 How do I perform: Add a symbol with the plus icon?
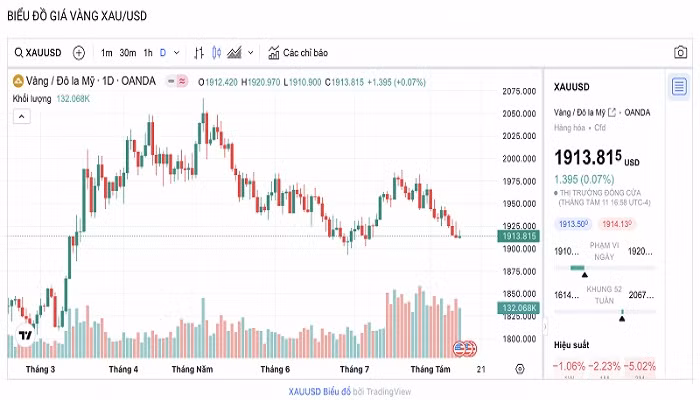79,52
